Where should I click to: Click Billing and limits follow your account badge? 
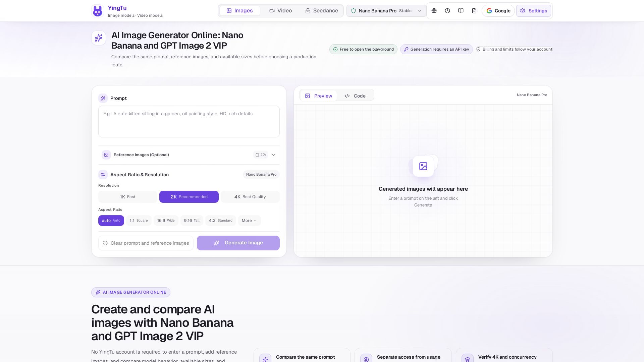point(514,49)
